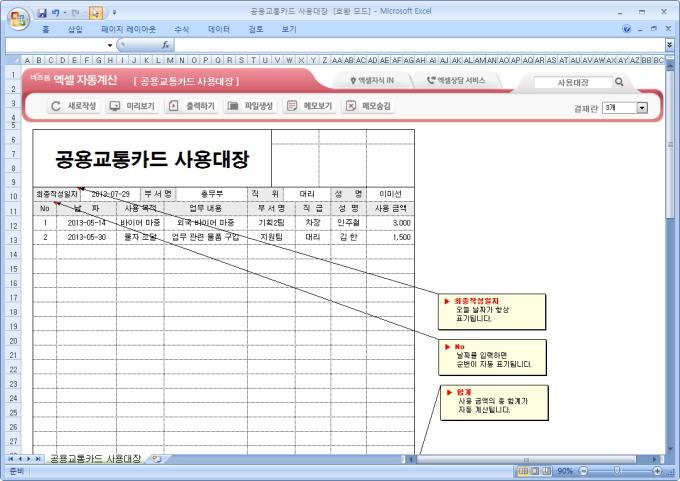Open the 삽입 ribbon tab
Image resolution: width=680 pixels, height=481 pixels.
click(75, 29)
